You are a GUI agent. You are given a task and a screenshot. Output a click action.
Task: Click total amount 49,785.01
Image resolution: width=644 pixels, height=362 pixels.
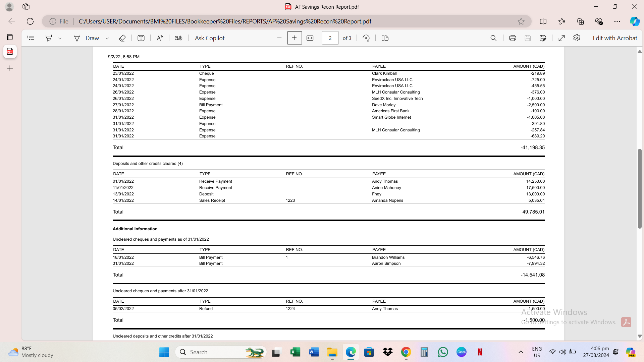[x=533, y=212]
